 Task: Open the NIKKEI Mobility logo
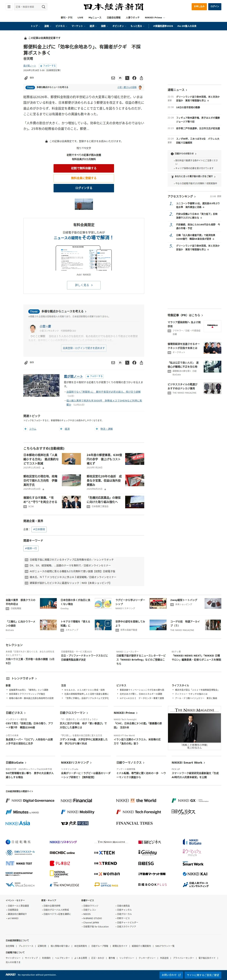(x=78, y=812)
